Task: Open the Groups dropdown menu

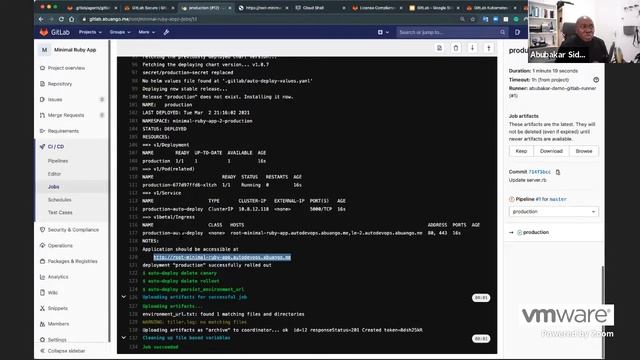Action: (x=120, y=32)
